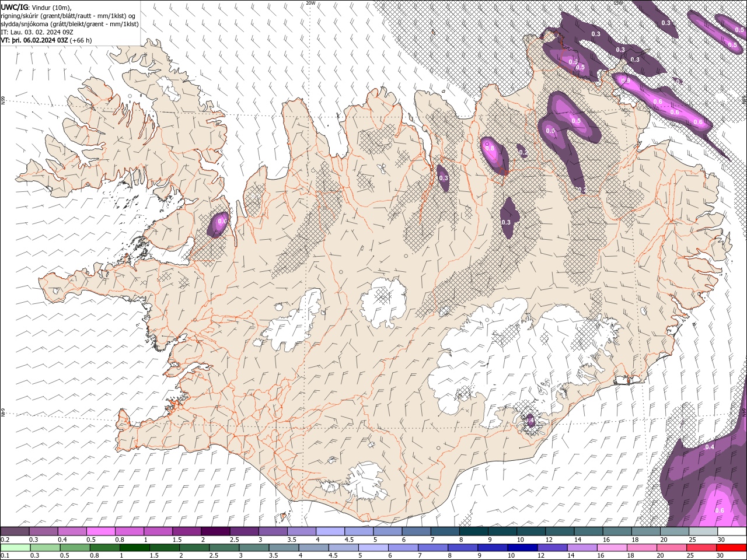The height and width of the screenshot is (560, 747).
Task: Click the '(+66 h)' forecast offset text
Action: click(x=81, y=40)
